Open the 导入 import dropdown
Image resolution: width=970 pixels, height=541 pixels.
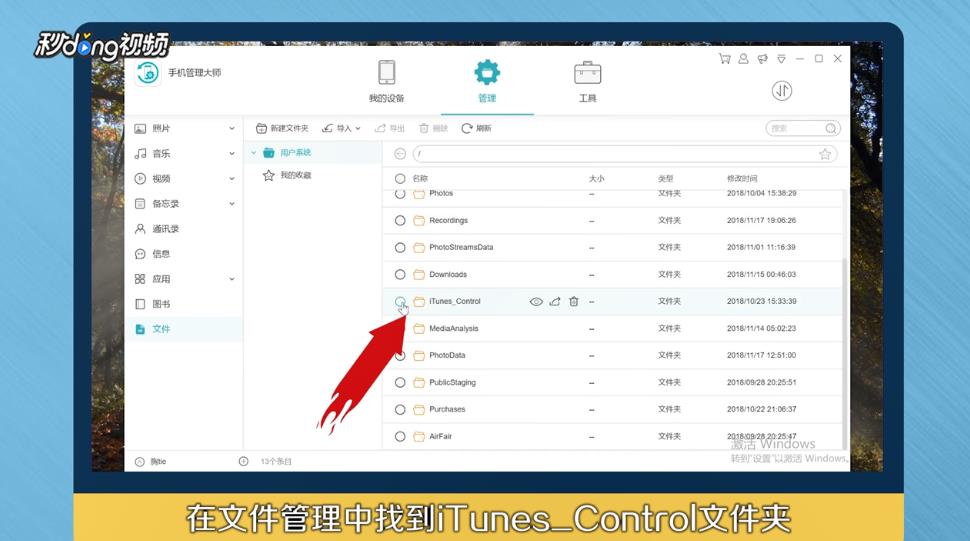click(x=341, y=128)
